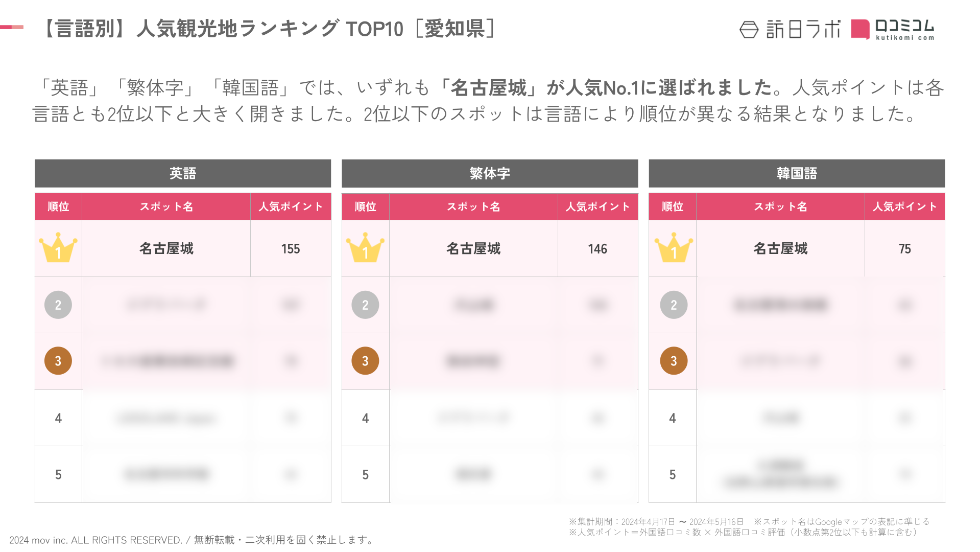Click 名古屋城 in the 韓国語 ranking
Viewport: 980px width, 552px height.
click(x=780, y=248)
